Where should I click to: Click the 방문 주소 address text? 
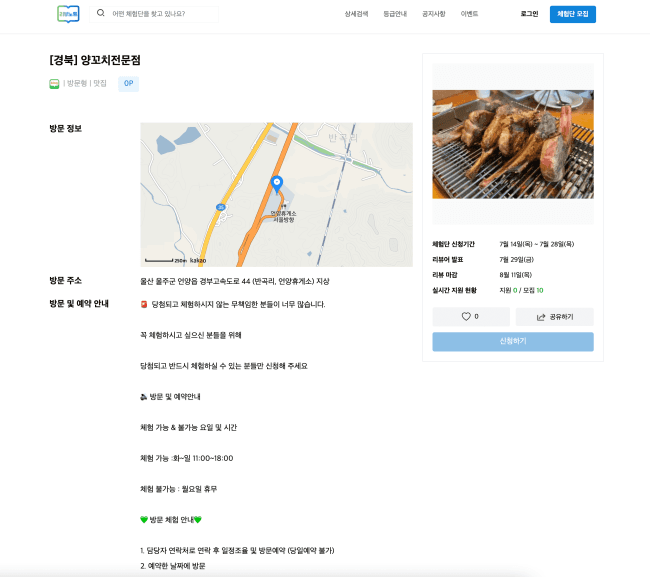pos(235,281)
